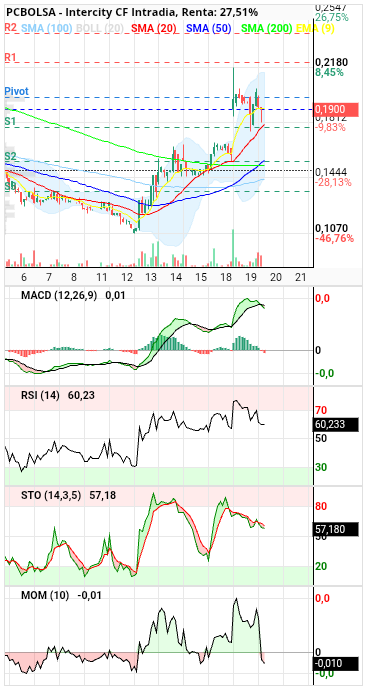
Task: Click the STO (14,3,5) indicator title
Action: coord(51,495)
